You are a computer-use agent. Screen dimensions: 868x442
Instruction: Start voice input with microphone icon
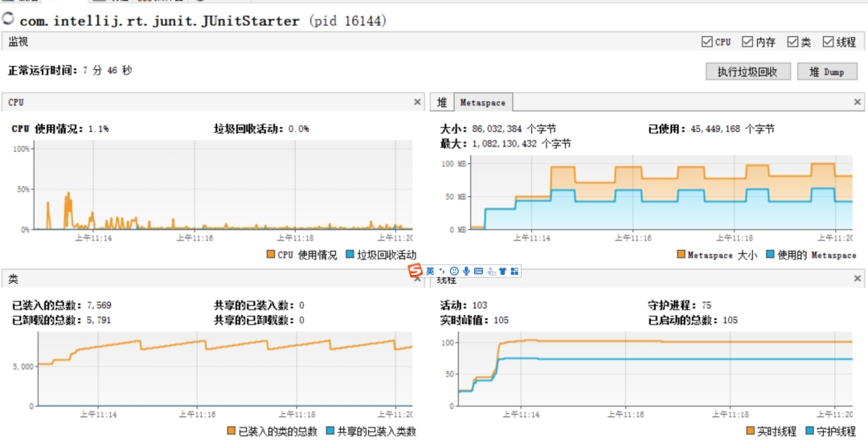pos(466,272)
